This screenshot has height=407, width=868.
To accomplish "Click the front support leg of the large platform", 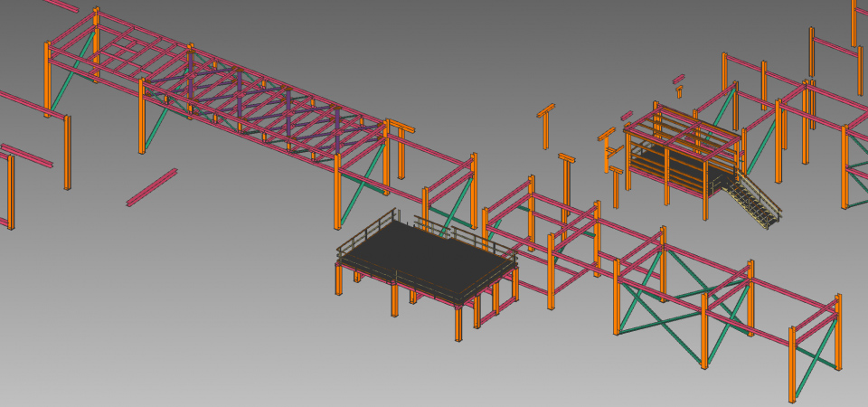I will (x=459, y=324).
